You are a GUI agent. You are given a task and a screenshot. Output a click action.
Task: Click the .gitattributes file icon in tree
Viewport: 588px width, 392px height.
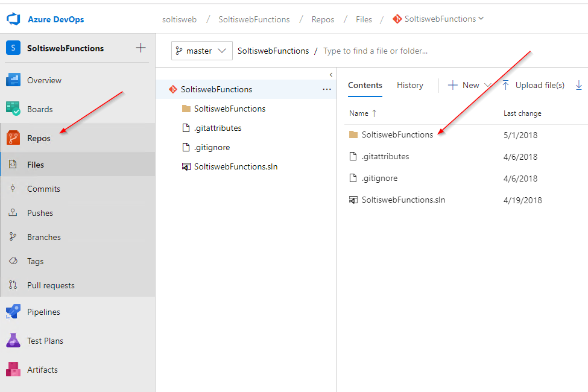point(186,128)
